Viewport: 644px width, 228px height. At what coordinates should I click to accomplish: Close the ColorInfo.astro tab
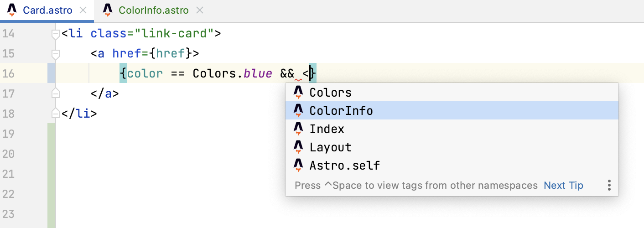[199, 10]
